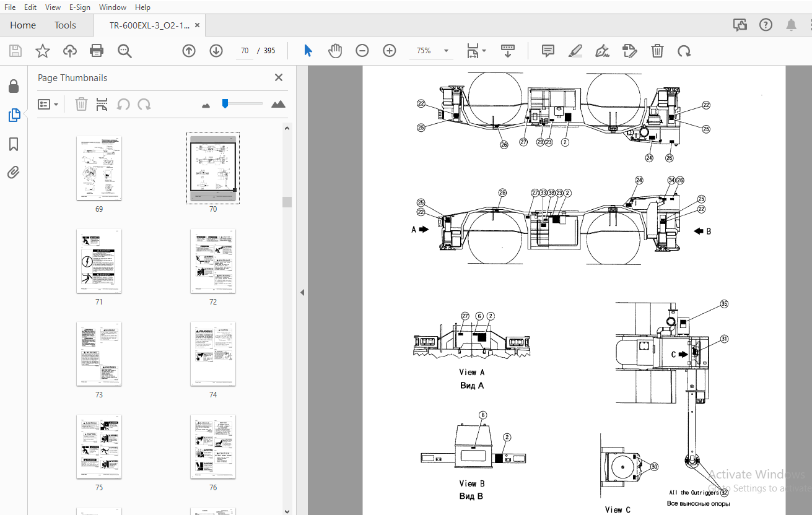
Task: Select the TR-600EXL-3 document tab
Action: [149, 25]
